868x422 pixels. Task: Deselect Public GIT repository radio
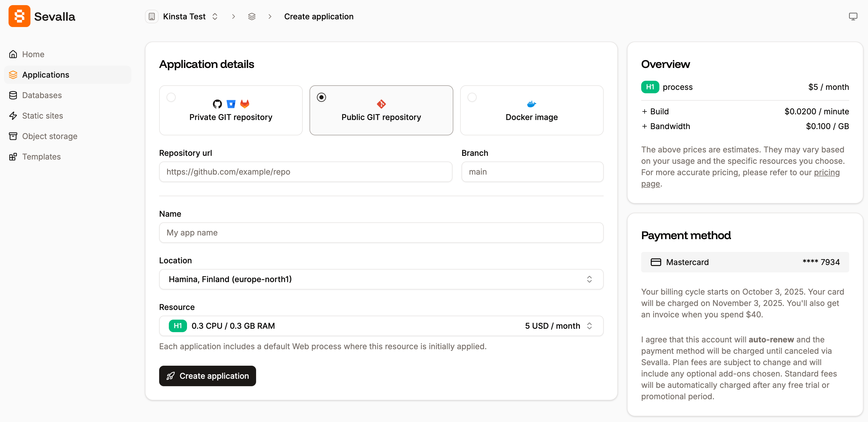coord(321,97)
